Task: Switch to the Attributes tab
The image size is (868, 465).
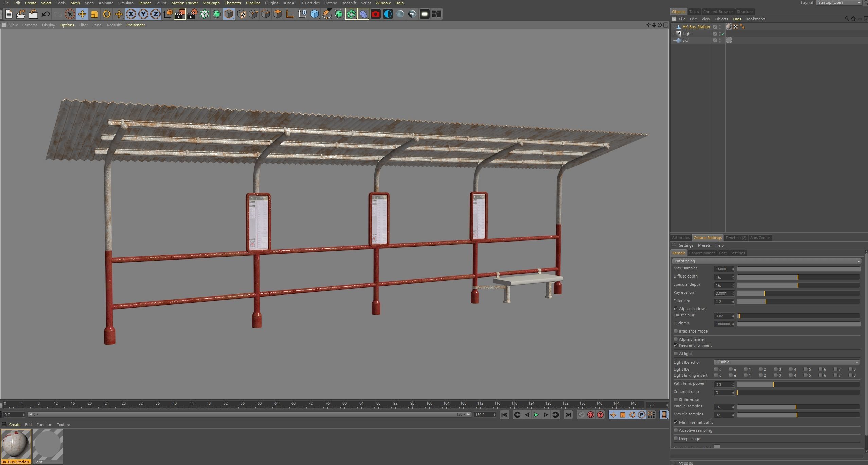Action: 680,238
